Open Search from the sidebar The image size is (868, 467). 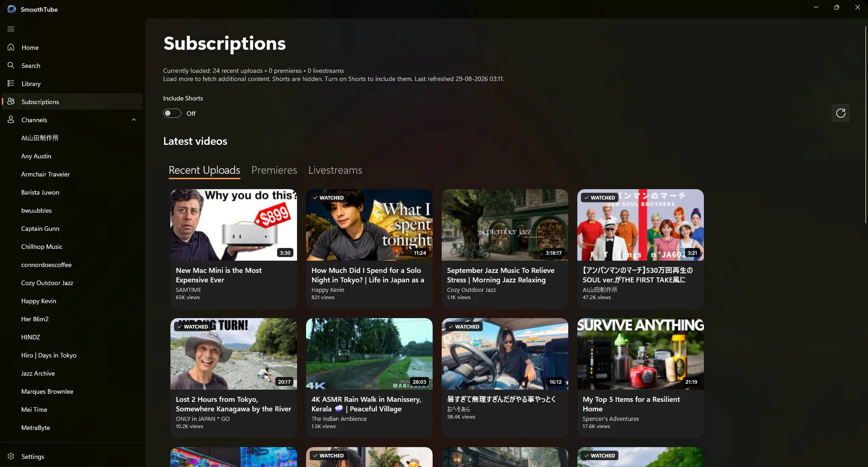[72, 65]
